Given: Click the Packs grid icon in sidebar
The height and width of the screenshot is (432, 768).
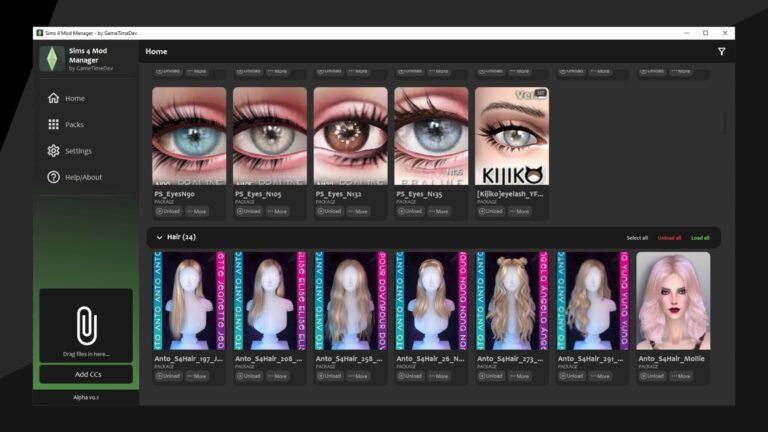Looking at the screenshot, I should [53, 125].
